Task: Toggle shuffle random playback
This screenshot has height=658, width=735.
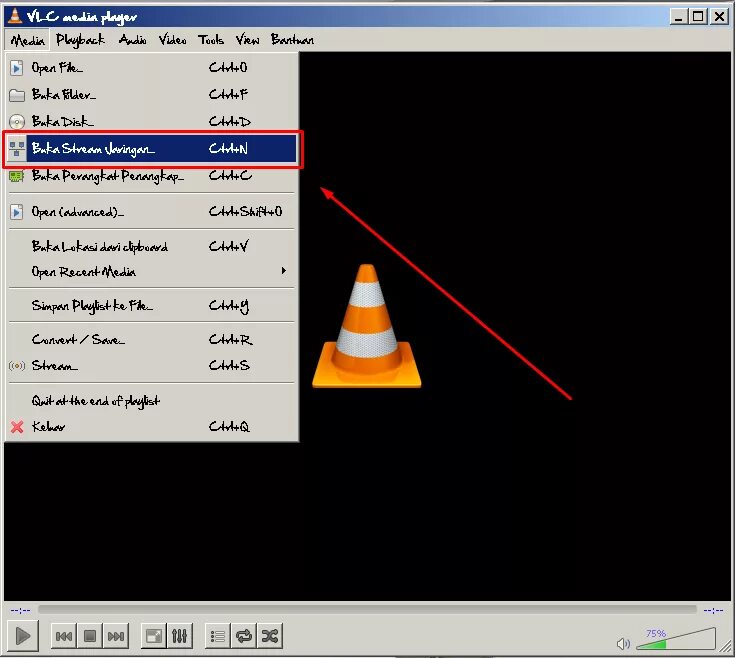Action: pyautogui.click(x=270, y=636)
